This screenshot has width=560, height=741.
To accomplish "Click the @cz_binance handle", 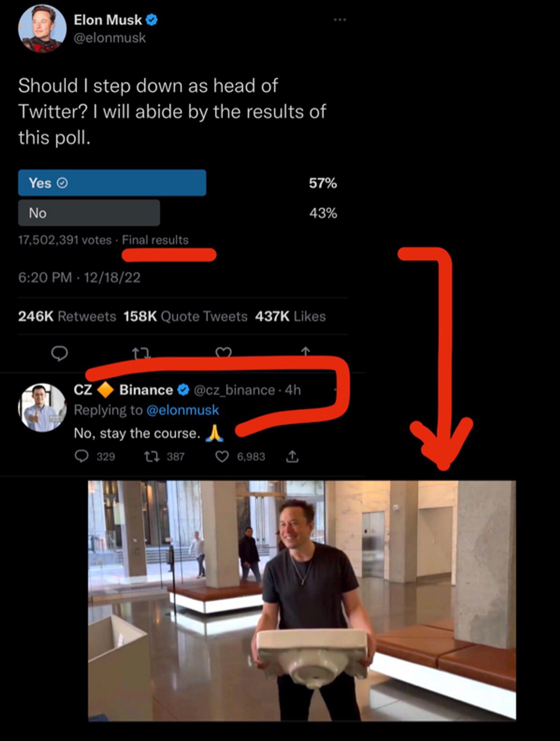I will pos(234,390).
